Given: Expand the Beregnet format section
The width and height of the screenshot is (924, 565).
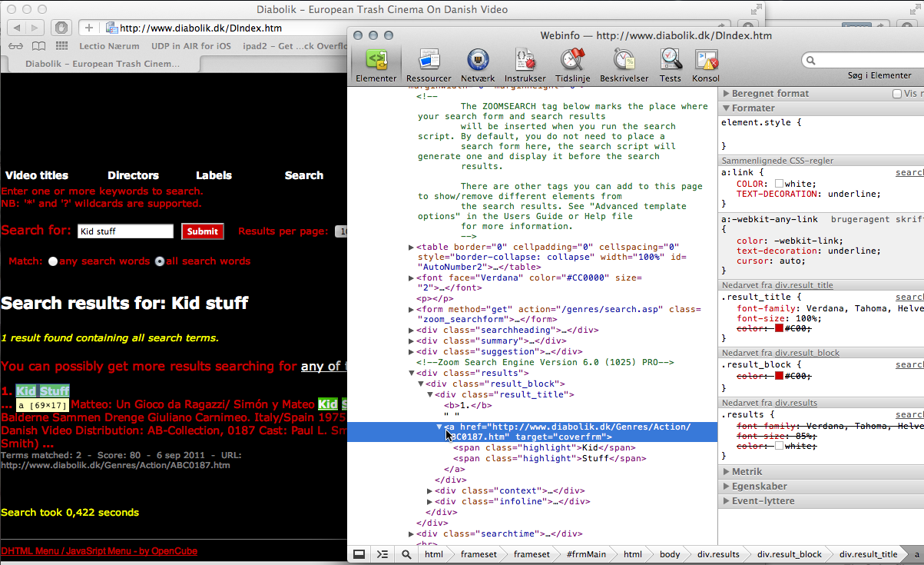Looking at the screenshot, I should coord(727,94).
